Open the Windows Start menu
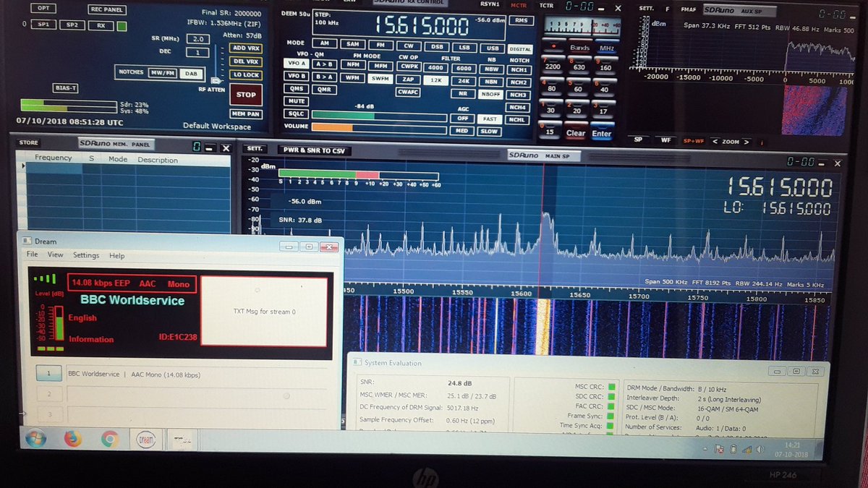The image size is (868, 488). coord(35,437)
